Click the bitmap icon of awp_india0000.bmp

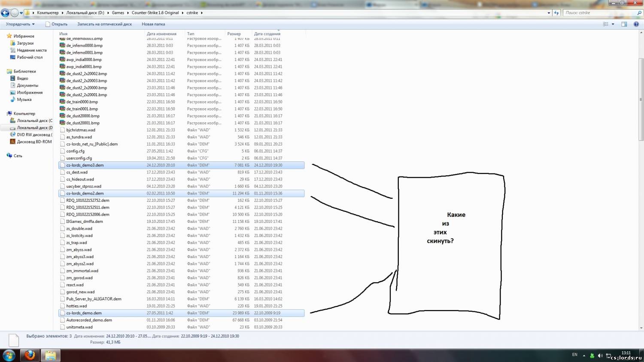click(x=62, y=60)
